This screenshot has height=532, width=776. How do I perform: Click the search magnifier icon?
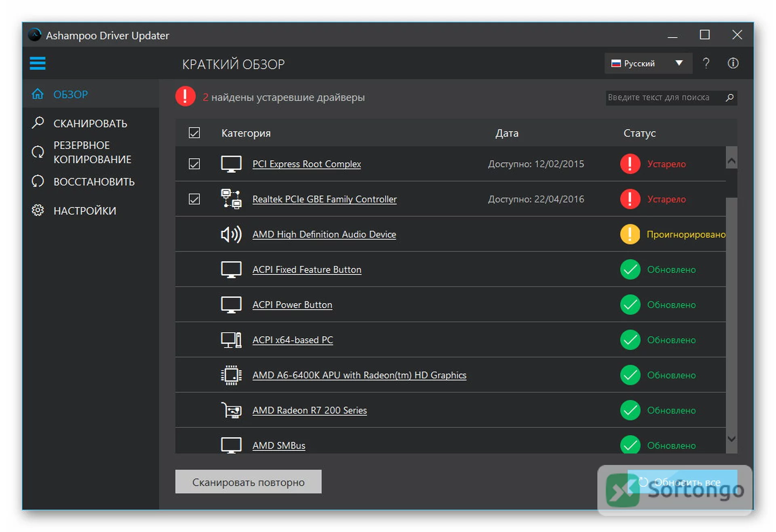(730, 97)
